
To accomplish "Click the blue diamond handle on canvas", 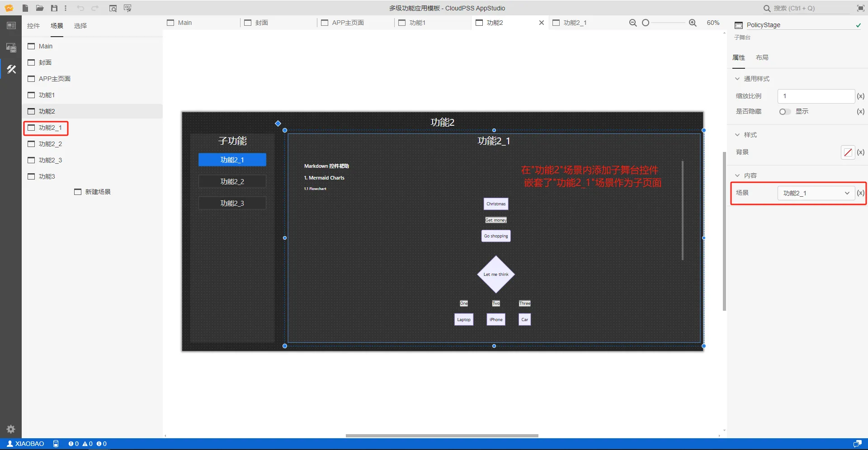I will point(278,123).
